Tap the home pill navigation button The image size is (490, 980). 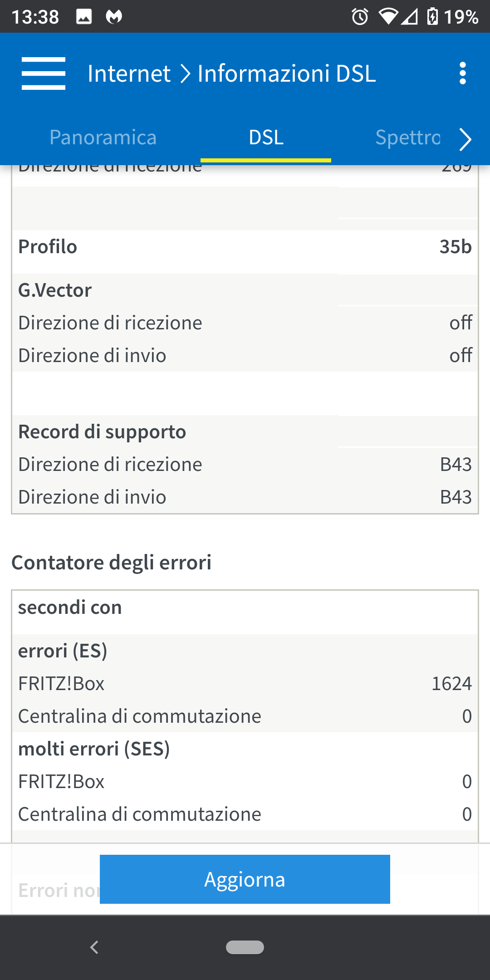245,947
